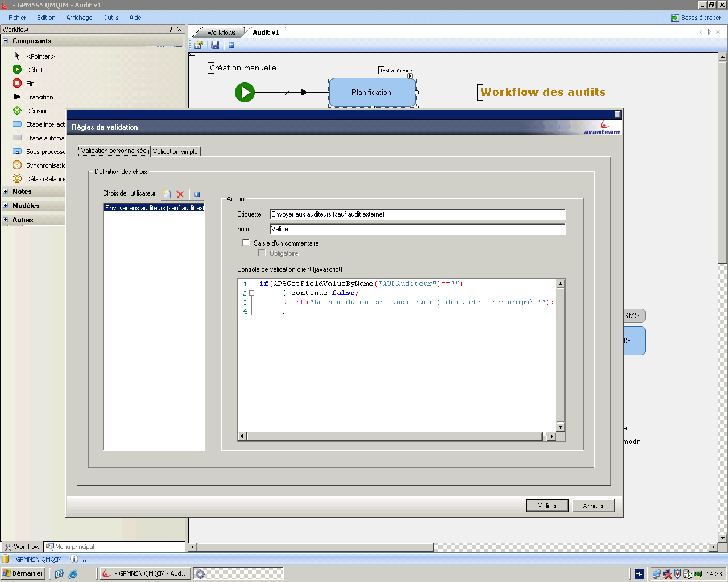This screenshot has height=582, width=728.
Task: Expand the Notes section
Action: 6,192
